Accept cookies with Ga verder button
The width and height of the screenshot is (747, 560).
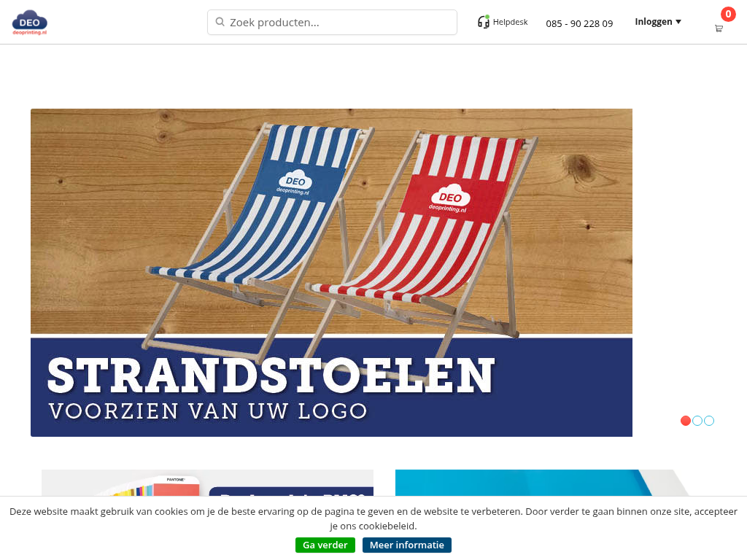(325, 545)
